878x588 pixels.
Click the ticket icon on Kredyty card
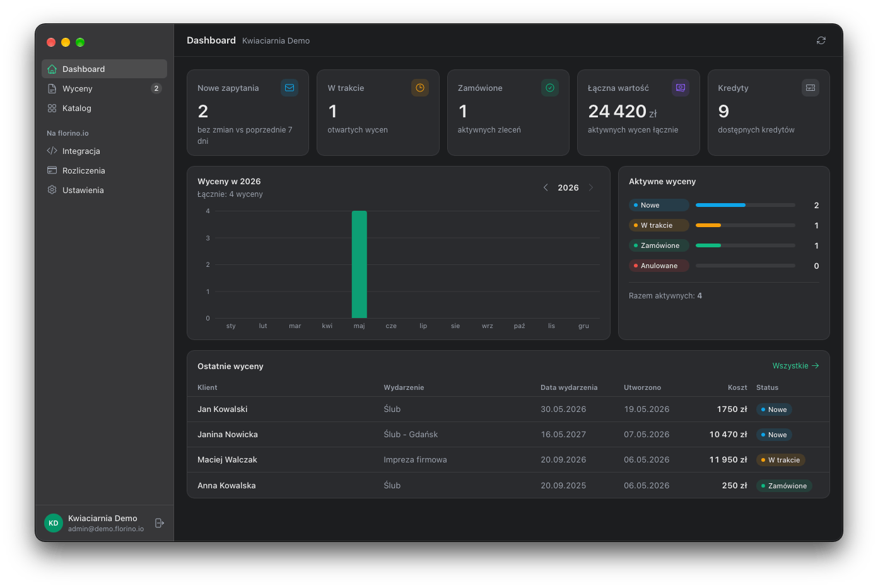811,88
